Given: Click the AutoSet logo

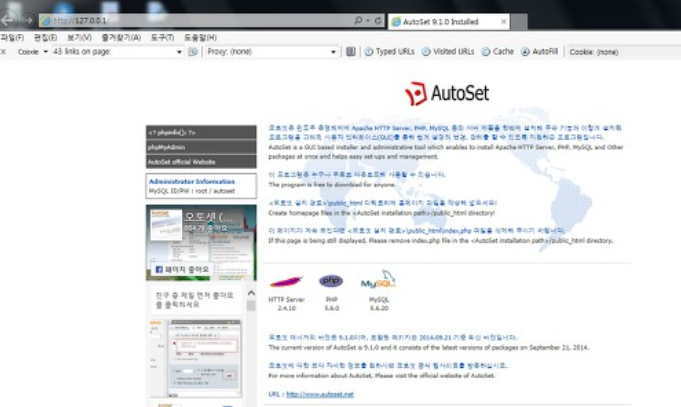Looking at the screenshot, I should click(447, 93).
